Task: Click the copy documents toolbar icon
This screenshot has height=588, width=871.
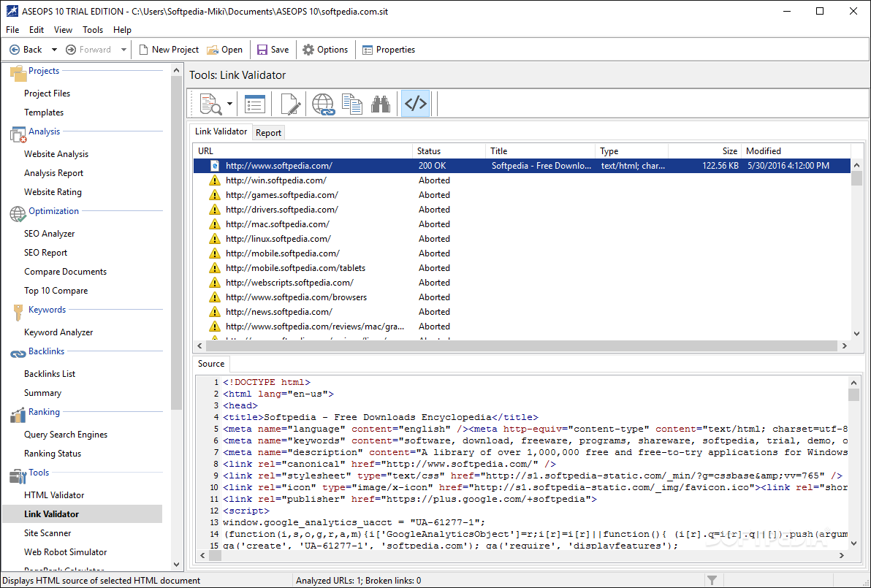Action: 352,104
